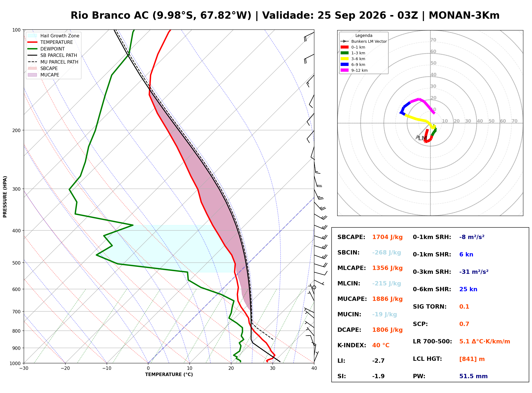Screen dimensions: 532x393
Task: Click the red TEMPERATURE legend line
Action: (32, 42)
